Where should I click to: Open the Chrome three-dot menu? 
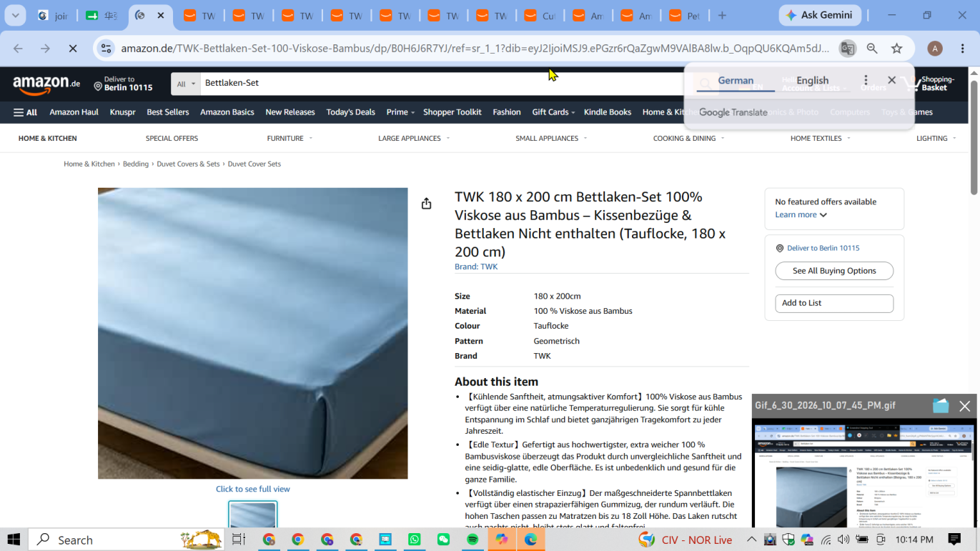962,49
